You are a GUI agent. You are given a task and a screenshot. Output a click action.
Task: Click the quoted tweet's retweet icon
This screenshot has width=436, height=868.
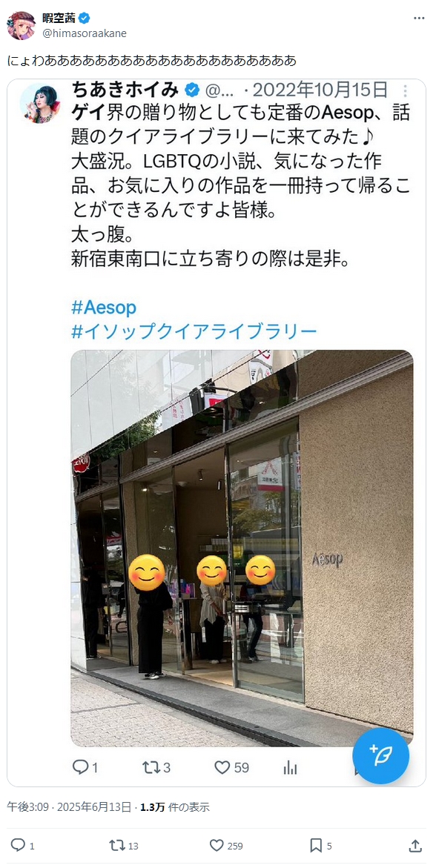click(x=150, y=767)
